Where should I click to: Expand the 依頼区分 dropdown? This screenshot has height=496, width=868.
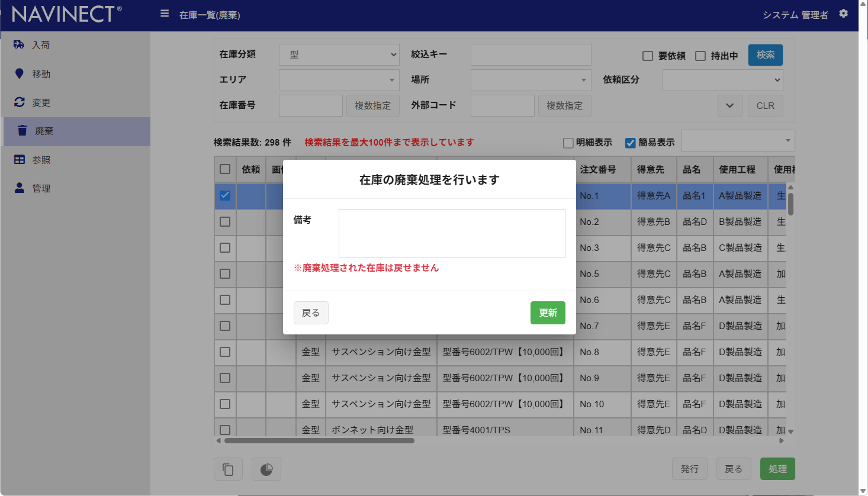click(722, 80)
